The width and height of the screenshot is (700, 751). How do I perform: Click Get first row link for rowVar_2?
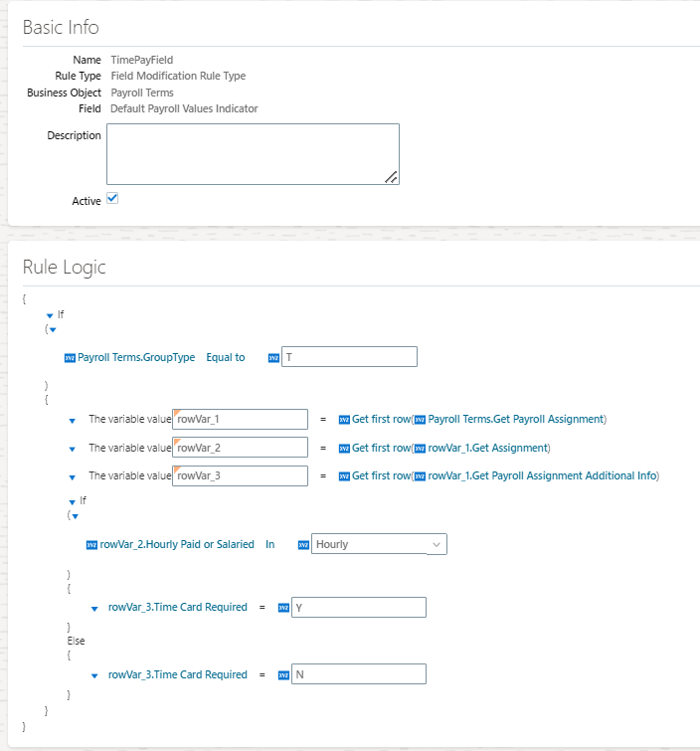(x=382, y=448)
